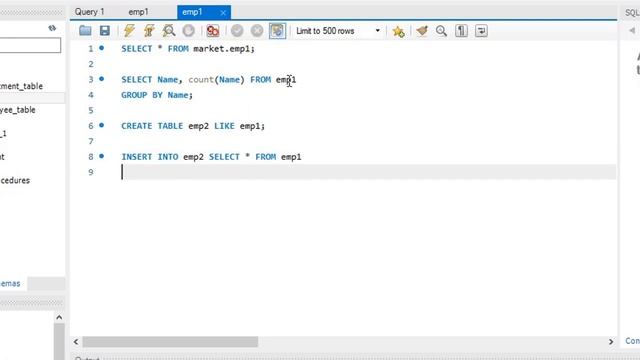
Task: Click the right arrow of horizontal scrollbar
Action: 611,342
